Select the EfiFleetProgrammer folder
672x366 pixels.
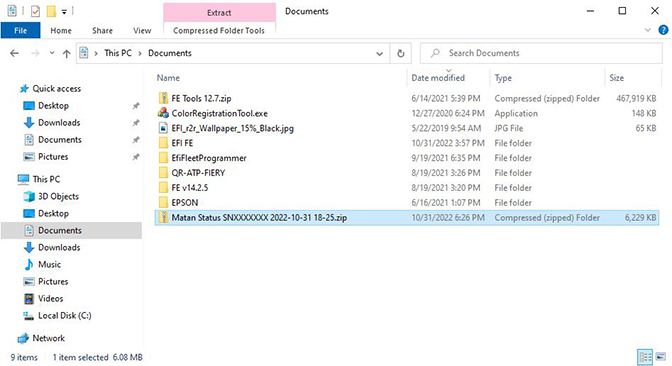[x=209, y=158]
